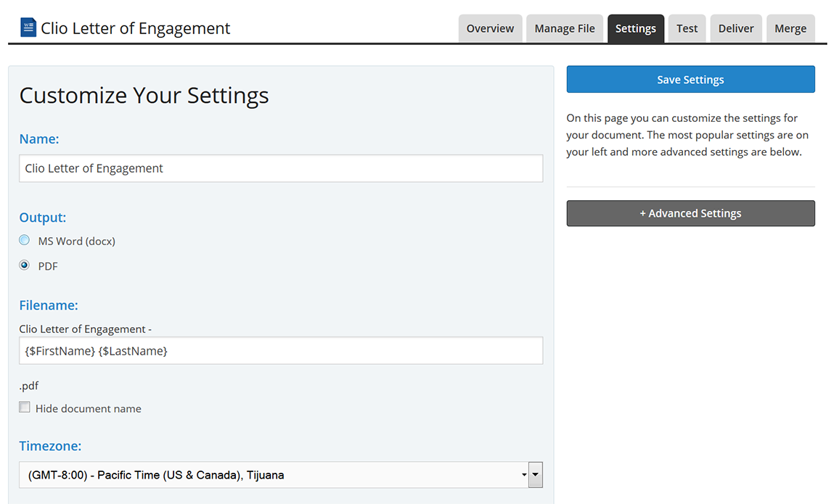Click the Filename input with {$FirstName} {$LastName}

pos(280,350)
